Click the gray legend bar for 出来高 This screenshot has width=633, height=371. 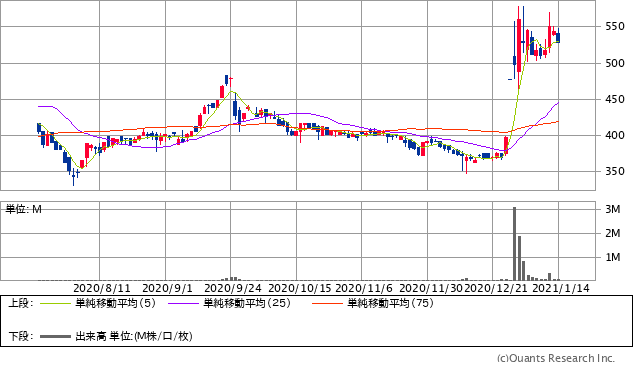(56, 336)
